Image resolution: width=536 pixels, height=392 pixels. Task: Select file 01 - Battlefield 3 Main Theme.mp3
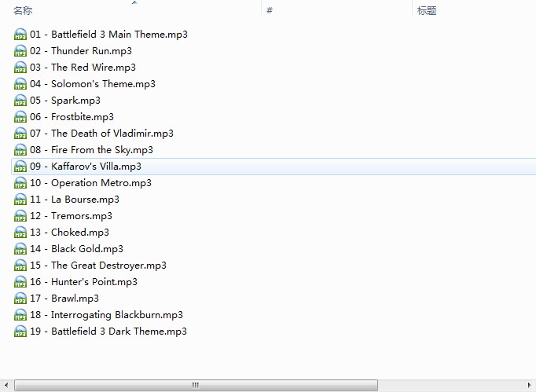[x=108, y=35]
